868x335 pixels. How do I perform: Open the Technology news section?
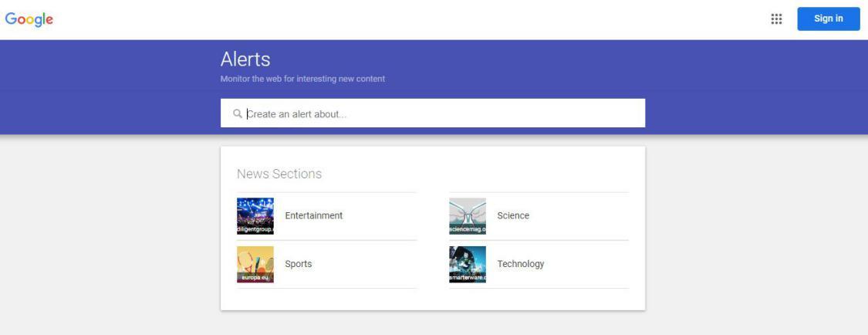click(539, 264)
